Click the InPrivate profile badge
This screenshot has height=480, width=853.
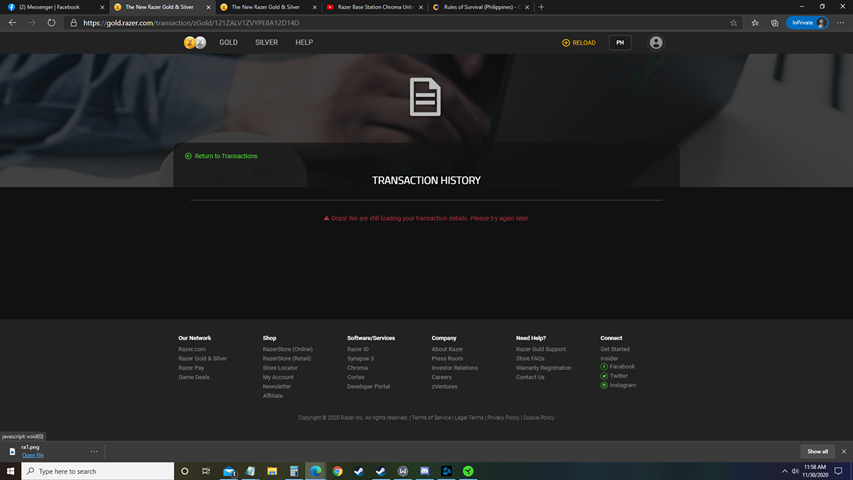click(807, 23)
